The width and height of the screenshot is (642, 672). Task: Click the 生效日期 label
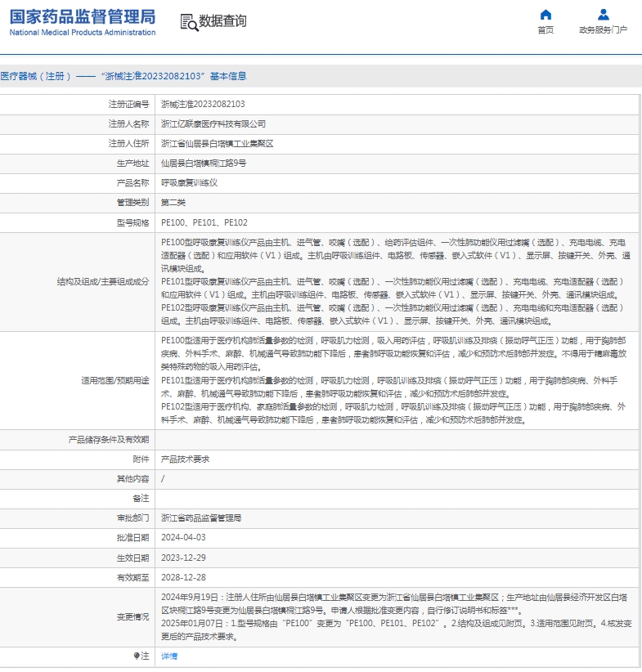(133, 558)
